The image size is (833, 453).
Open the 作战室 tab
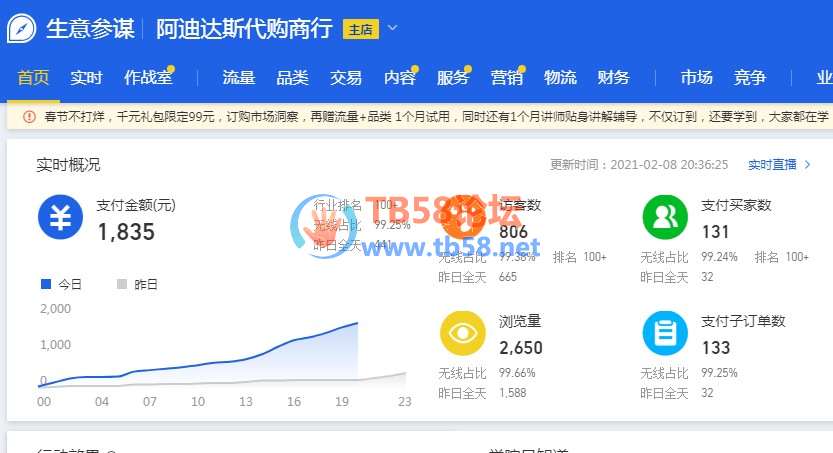coord(144,78)
